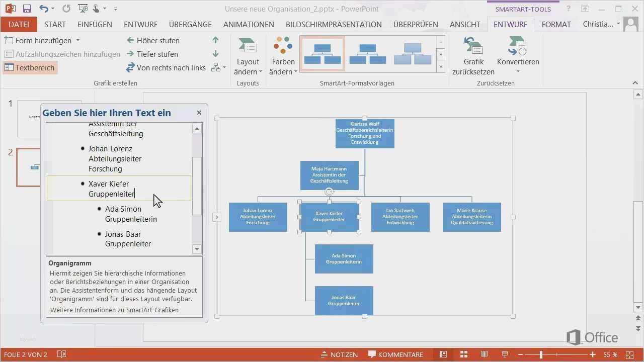Open the DATEI tab
This screenshot has height=362, width=644.
pos(19,24)
